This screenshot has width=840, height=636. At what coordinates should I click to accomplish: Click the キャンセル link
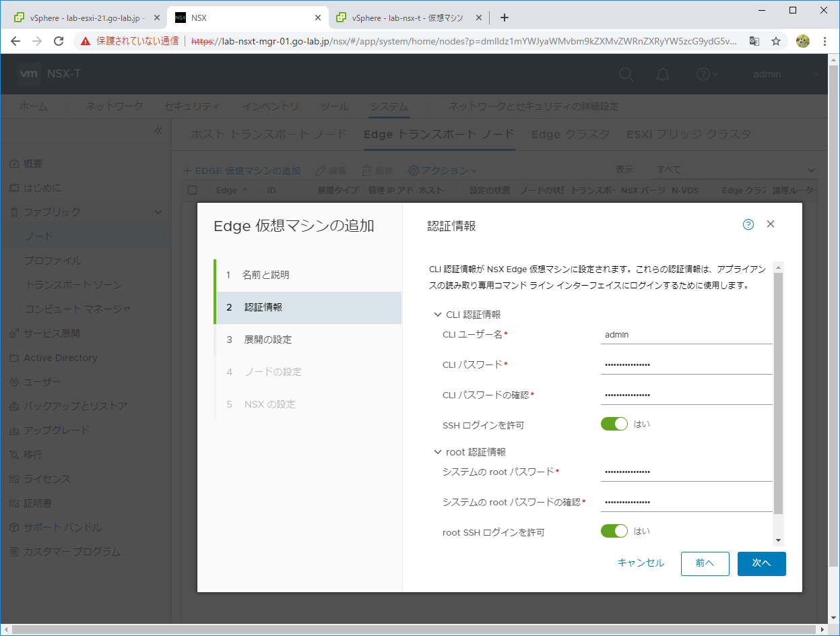pos(641,563)
